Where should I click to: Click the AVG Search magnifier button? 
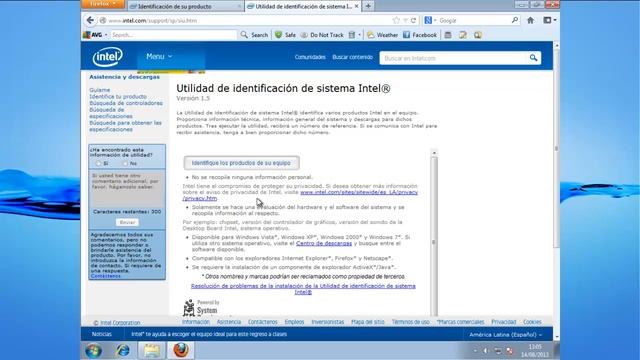tap(254, 35)
